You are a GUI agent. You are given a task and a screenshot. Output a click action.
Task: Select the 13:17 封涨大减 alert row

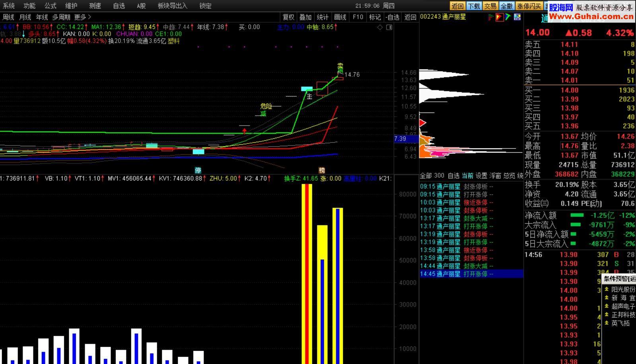coord(471,218)
